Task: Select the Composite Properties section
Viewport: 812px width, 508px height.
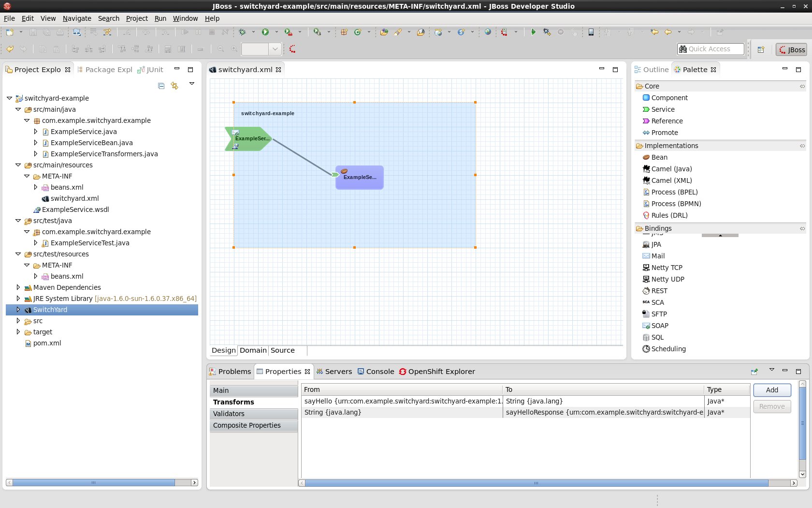Action: pos(254,425)
